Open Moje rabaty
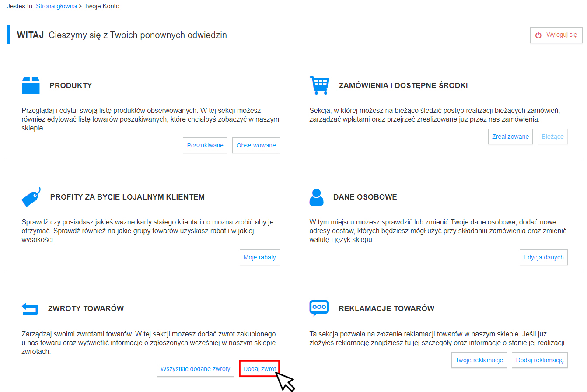This screenshot has width=587, height=392. coord(260,257)
